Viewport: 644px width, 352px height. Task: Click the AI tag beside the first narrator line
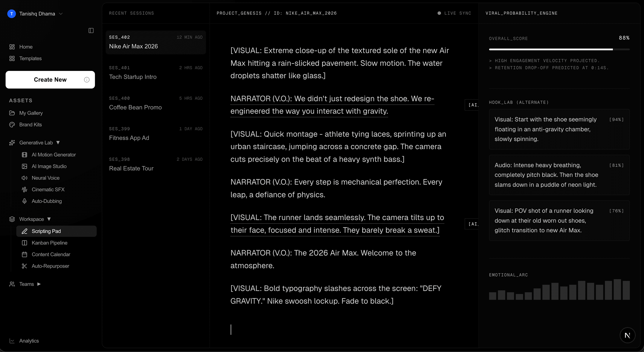click(472, 105)
